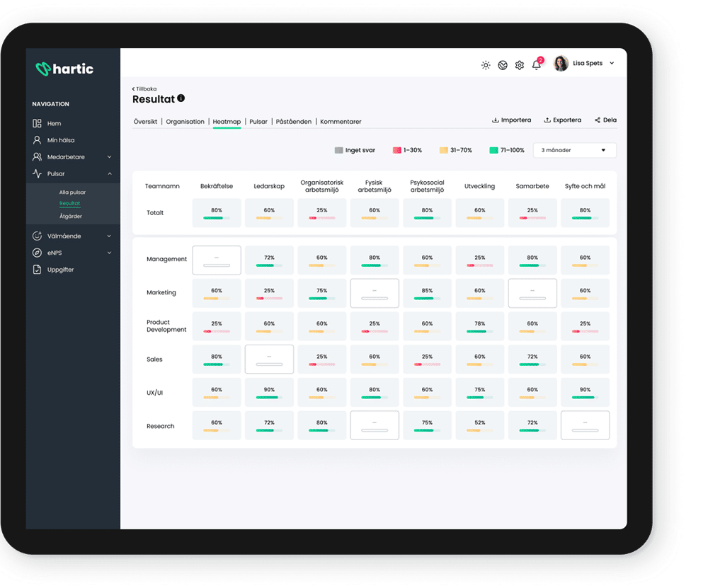Switch to the Översikt tab

(145, 122)
